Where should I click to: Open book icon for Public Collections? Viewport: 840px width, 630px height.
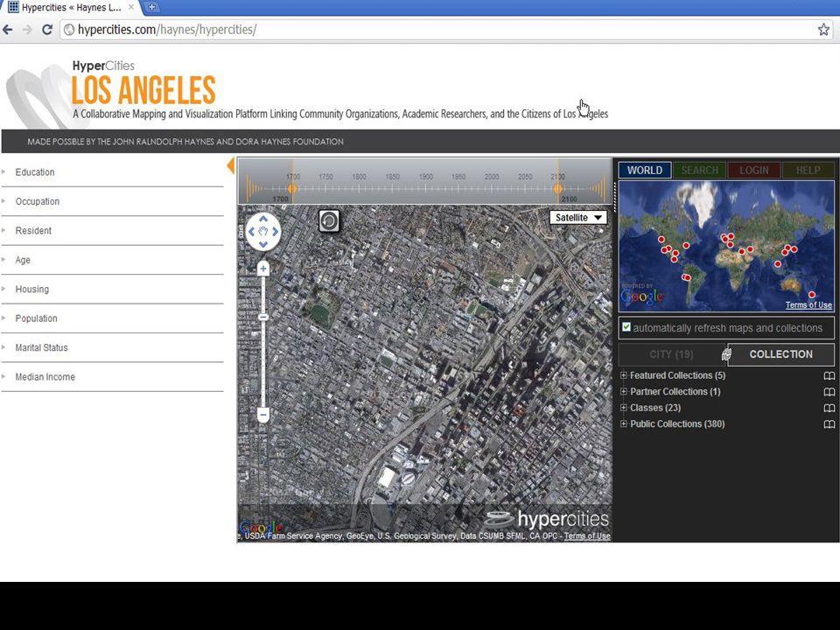pyautogui.click(x=829, y=424)
